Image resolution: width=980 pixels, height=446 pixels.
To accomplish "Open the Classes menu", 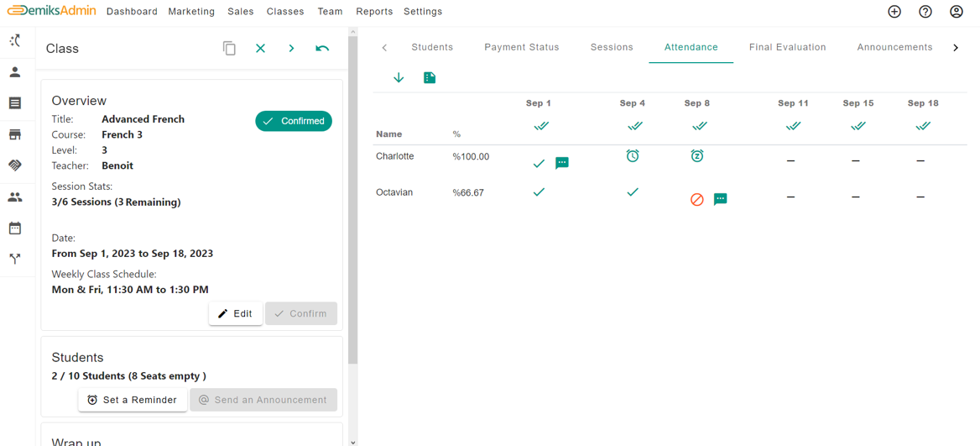I will 285,11.
